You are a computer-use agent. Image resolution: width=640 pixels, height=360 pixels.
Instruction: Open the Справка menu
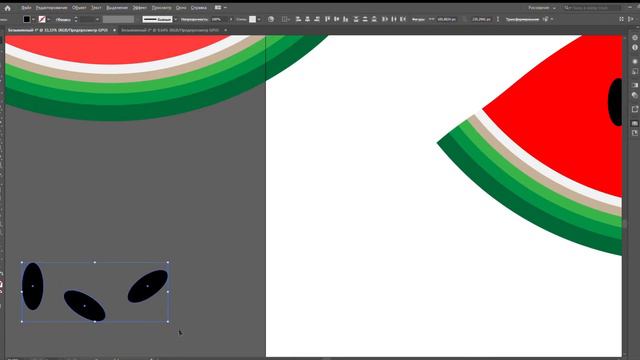click(x=199, y=7)
